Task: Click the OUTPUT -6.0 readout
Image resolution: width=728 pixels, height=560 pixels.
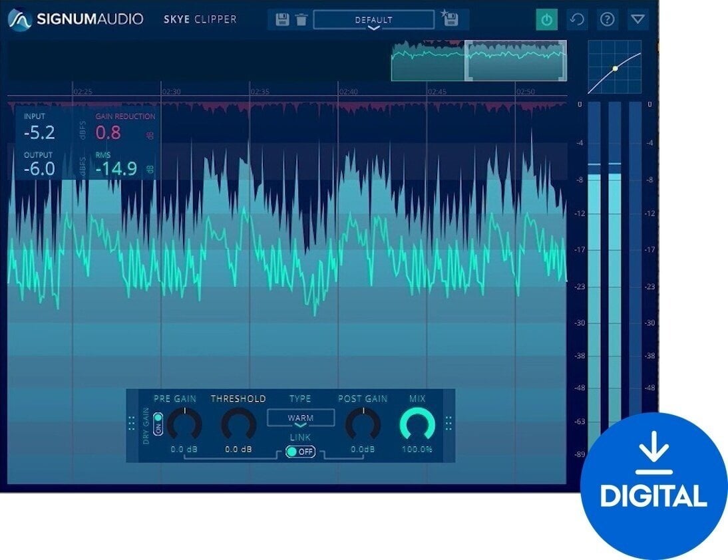Action: [39, 169]
